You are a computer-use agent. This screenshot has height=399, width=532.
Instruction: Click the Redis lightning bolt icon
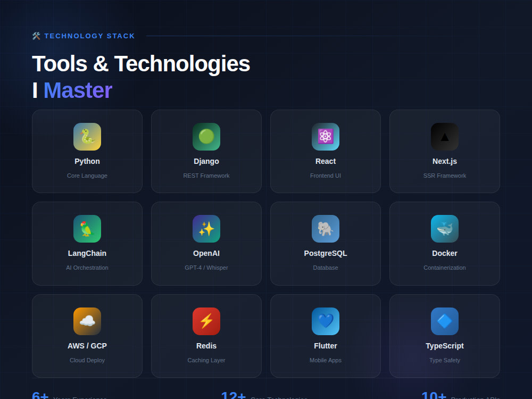[x=206, y=321]
